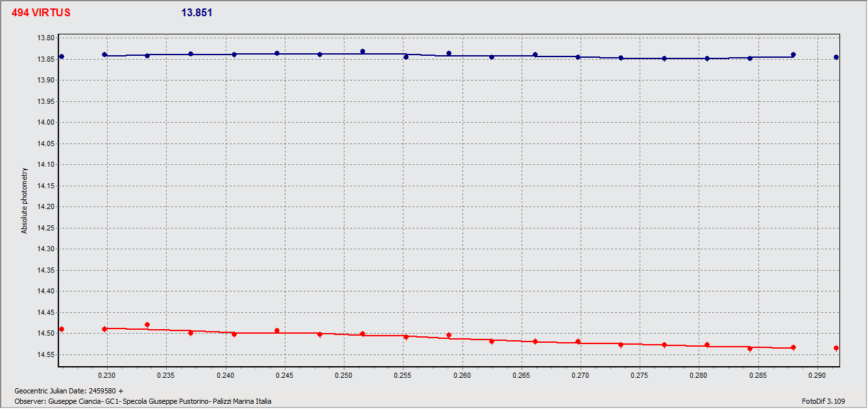Click x-axis label '0.270'
Screen dimensions: 868x409
click(581, 375)
